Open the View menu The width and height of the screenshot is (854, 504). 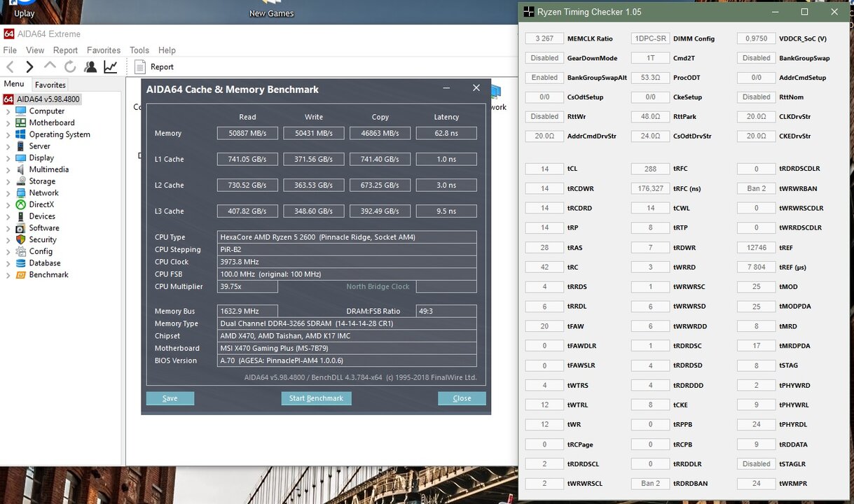tap(35, 50)
